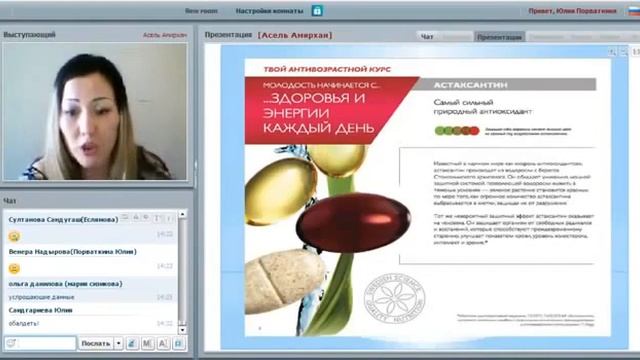
Task: Click the Выступающий panel header
Action: click(x=29, y=35)
